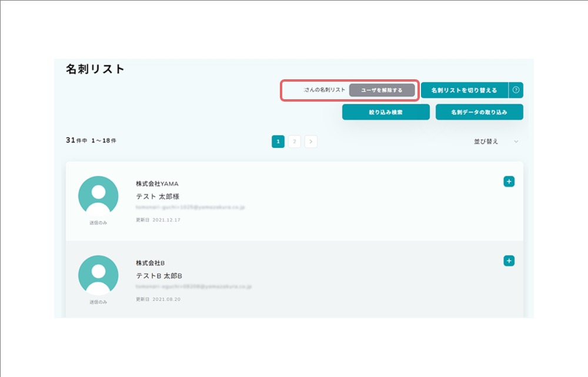
Task: Open avatar of テスト 太郎様
Action: pos(98,196)
